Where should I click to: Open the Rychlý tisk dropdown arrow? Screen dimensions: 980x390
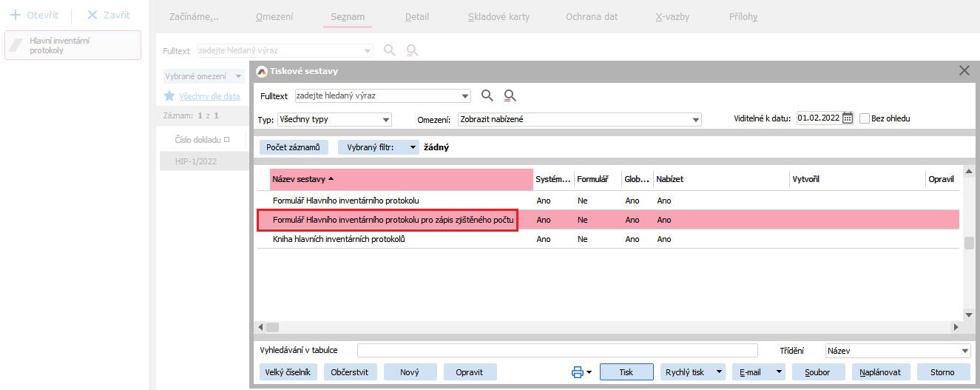click(x=719, y=372)
